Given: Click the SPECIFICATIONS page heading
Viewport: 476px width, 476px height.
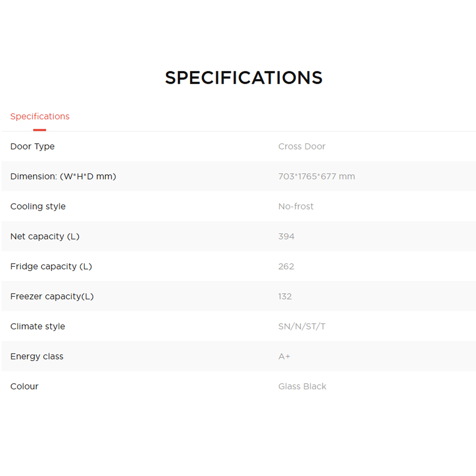Looking at the screenshot, I should [244, 78].
